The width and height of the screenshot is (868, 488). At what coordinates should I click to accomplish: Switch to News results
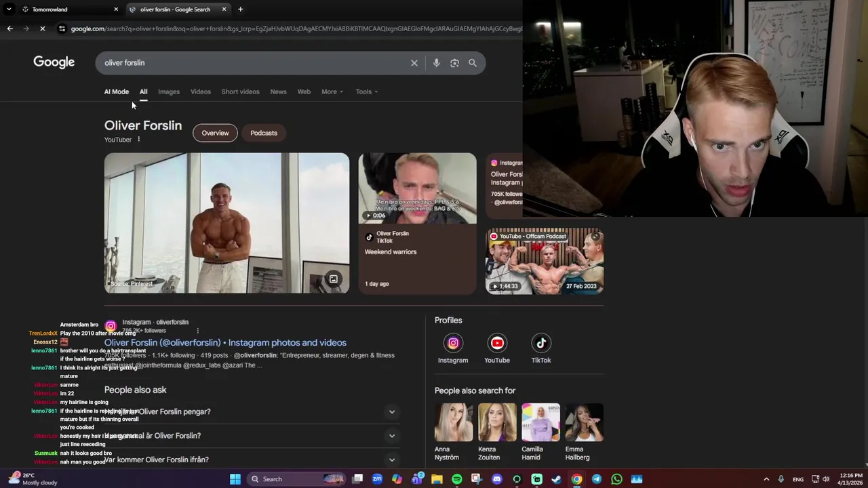(278, 91)
